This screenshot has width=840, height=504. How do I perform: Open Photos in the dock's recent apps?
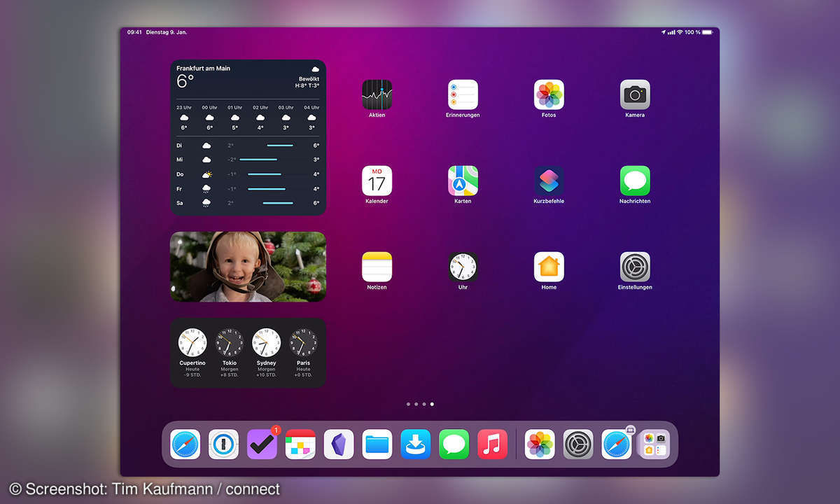click(540, 444)
